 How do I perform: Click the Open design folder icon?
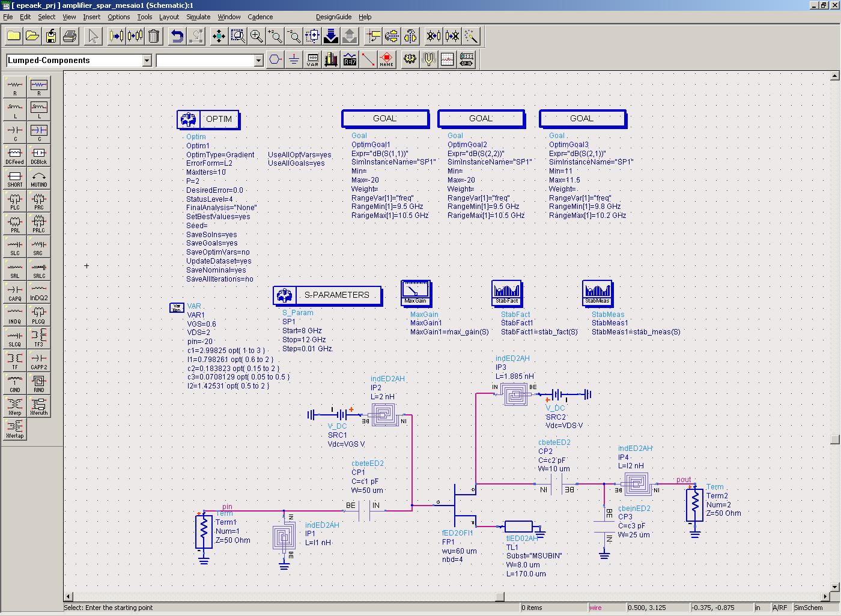point(32,36)
